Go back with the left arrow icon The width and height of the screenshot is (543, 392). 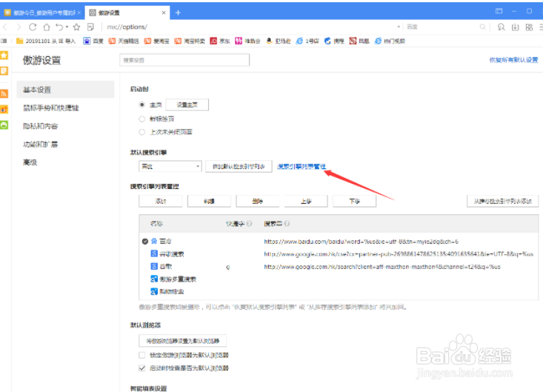[x=5, y=27]
